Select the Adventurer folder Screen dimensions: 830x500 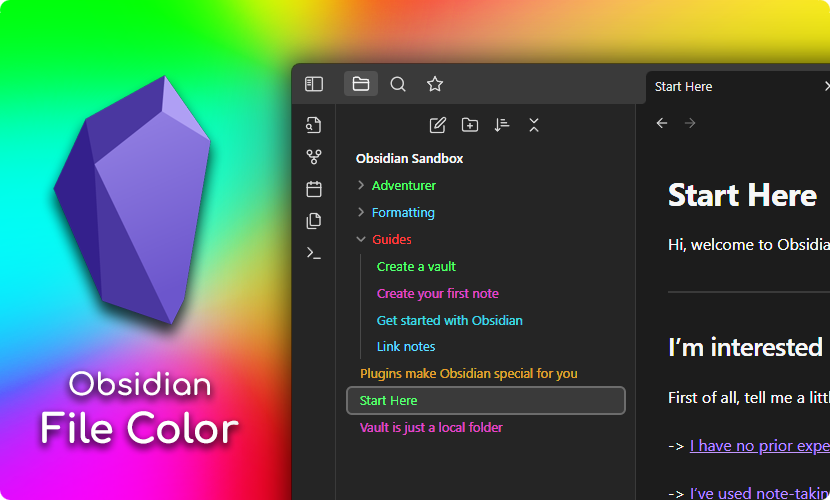(x=404, y=186)
